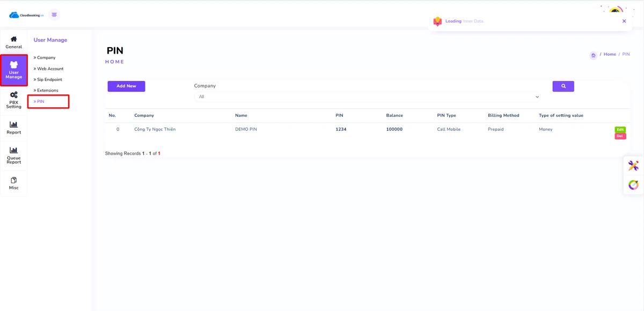644x311 pixels.
Task: Toggle the hamburger menu icon
Action: pyautogui.click(x=54, y=14)
